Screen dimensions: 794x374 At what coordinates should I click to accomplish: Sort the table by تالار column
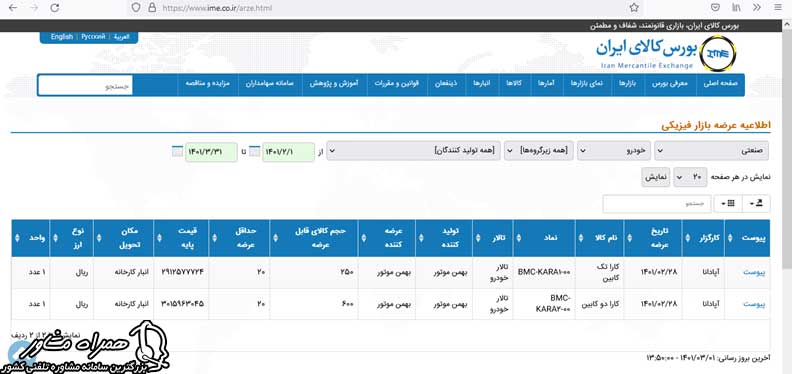[x=493, y=238]
